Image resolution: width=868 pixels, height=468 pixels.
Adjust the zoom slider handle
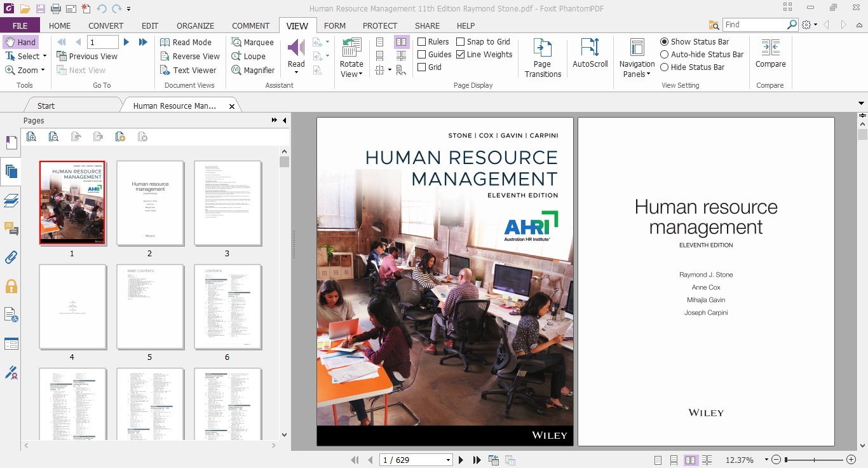coord(786,460)
